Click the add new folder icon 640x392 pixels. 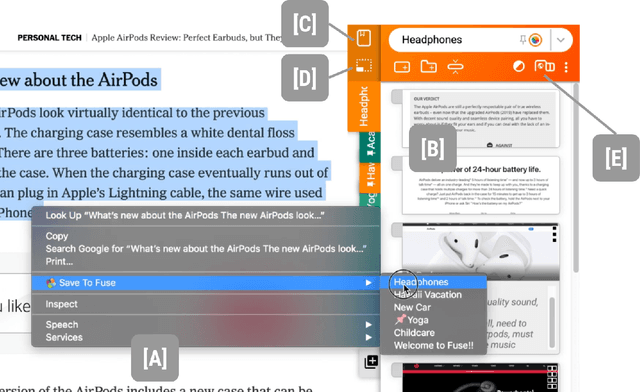(x=429, y=66)
